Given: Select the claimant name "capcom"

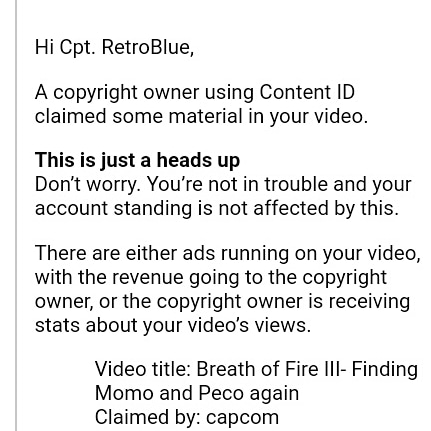Looking at the screenshot, I should 242,418.
